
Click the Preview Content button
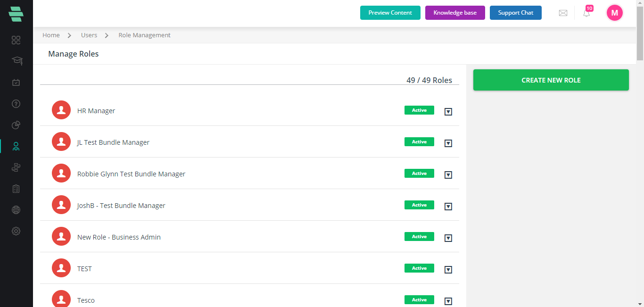390,13
